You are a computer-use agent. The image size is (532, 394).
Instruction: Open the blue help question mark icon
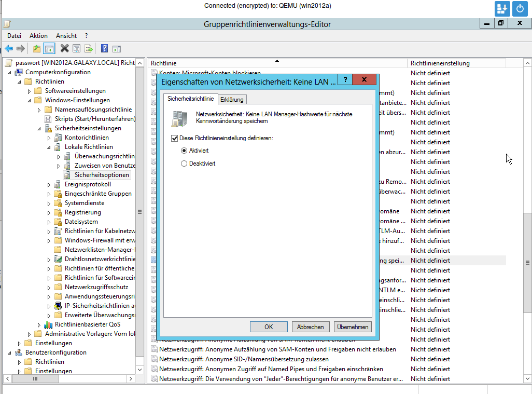tap(104, 49)
